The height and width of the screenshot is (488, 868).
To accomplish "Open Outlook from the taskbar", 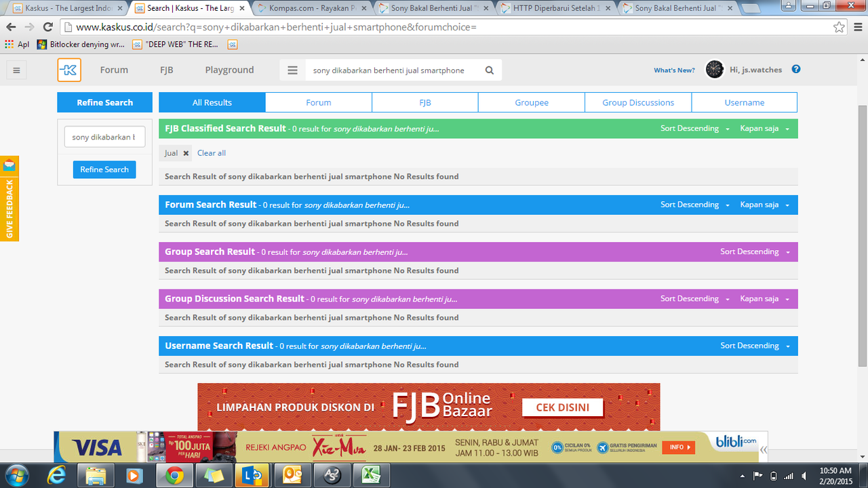I will point(292,475).
